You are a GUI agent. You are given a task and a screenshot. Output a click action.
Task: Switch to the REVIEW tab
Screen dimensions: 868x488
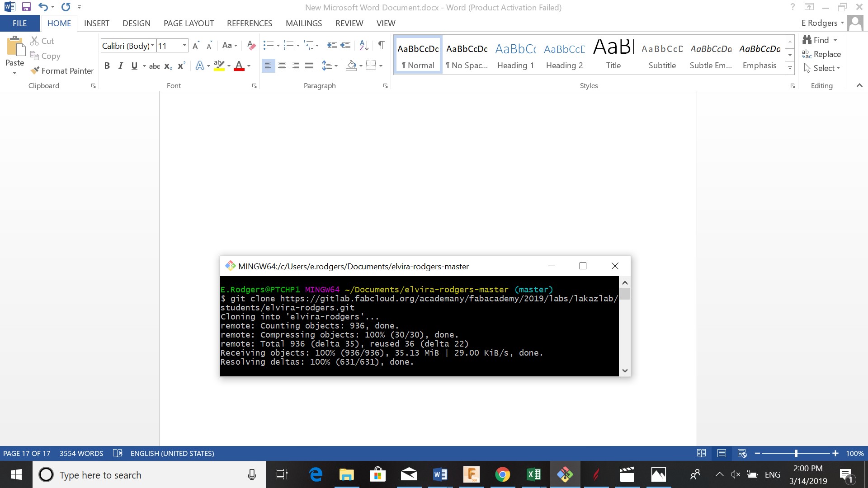click(349, 23)
